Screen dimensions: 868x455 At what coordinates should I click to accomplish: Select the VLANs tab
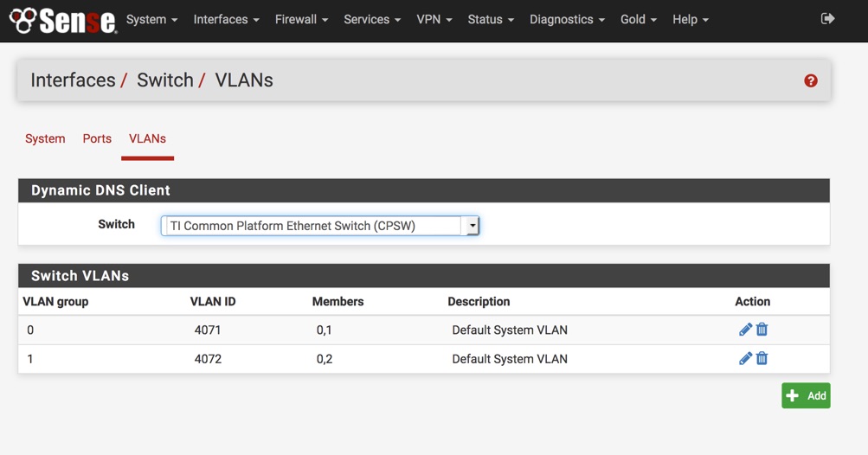[x=147, y=138]
